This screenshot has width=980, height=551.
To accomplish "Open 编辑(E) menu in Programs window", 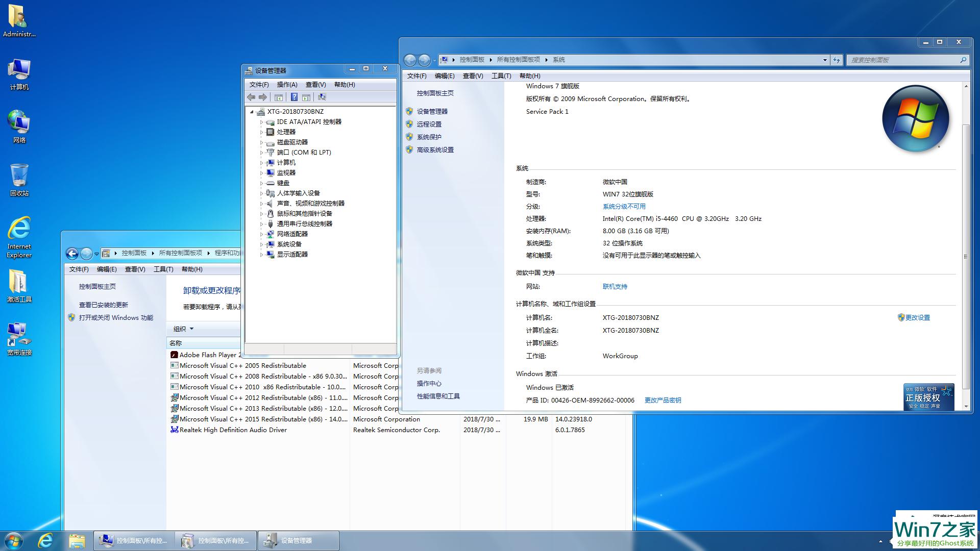I will [107, 269].
